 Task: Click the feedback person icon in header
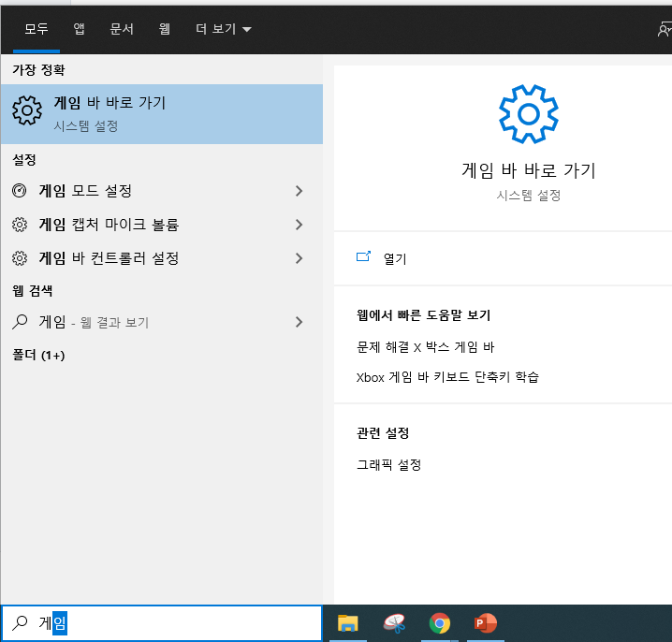coord(665,29)
